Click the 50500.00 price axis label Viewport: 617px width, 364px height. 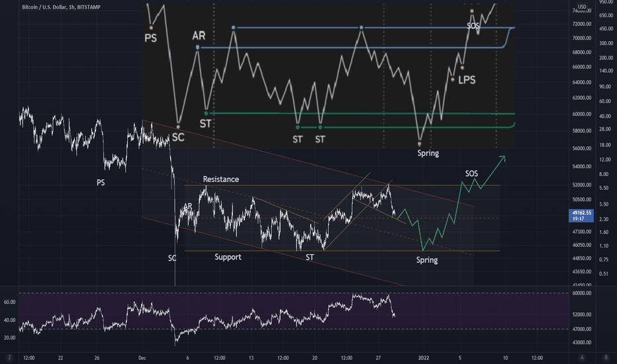click(x=582, y=199)
